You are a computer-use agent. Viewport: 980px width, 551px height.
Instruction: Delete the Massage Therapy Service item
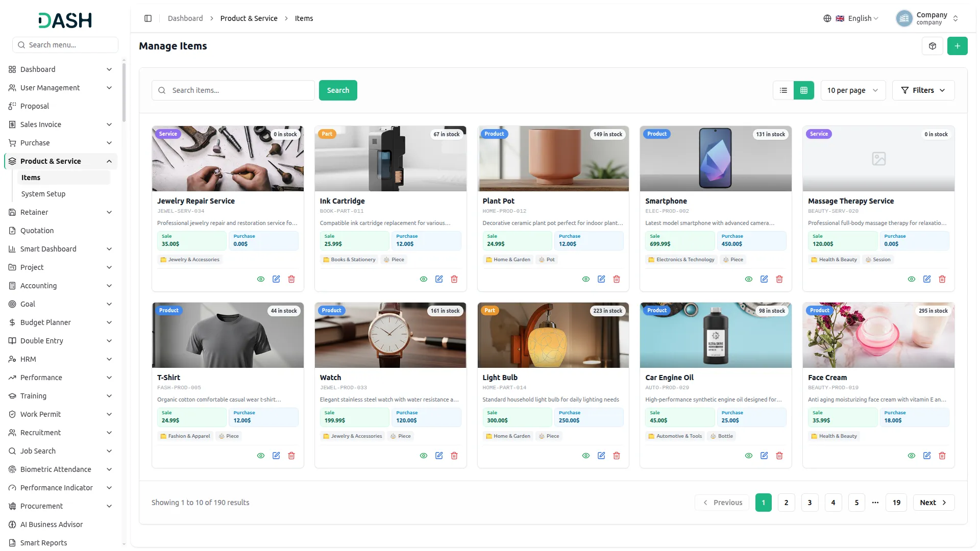[x=942, y=279]
